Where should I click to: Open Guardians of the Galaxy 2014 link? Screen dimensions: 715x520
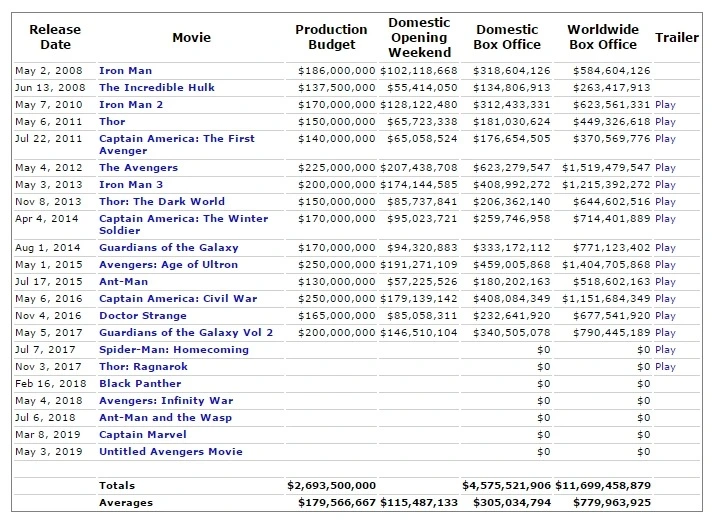tap(169, 248)
